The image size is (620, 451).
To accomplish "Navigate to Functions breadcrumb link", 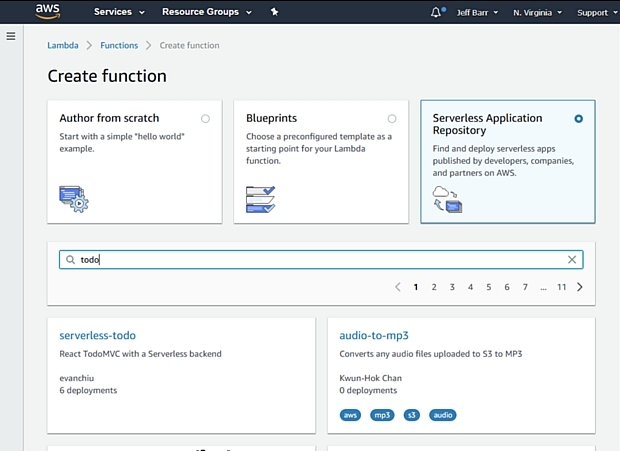I will 119,45.
